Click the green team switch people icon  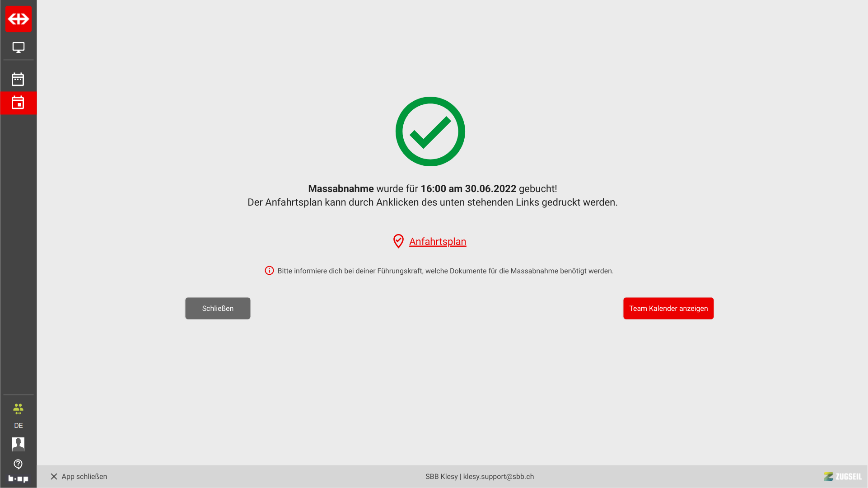point(18,409)
